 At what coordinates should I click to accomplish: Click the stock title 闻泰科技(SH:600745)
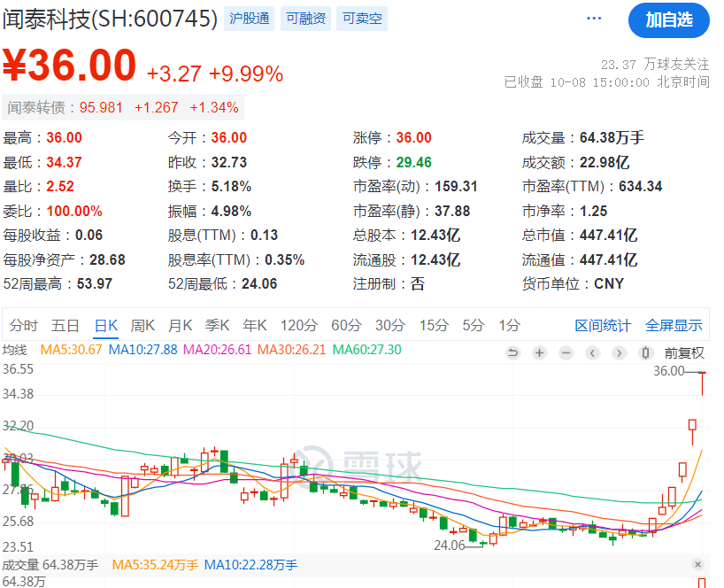(110, 19)
